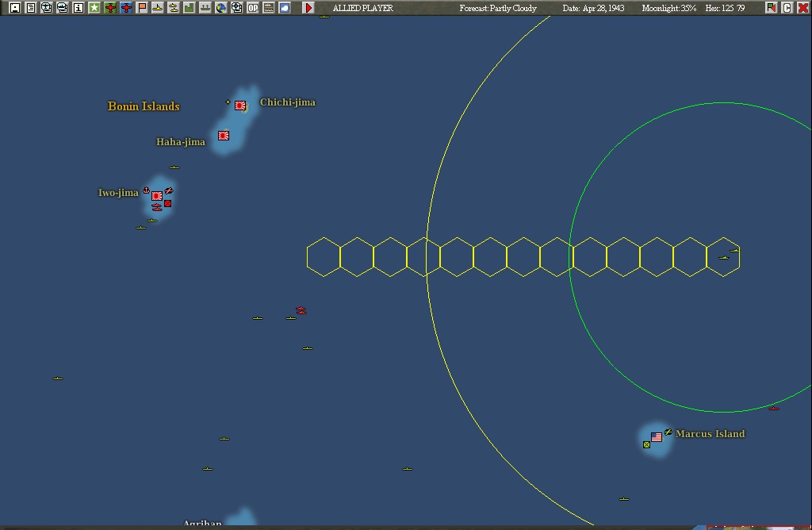This screenshot has width=812, height=530.
Task: Click the small yellow dot marker near Chichi-jima
Action: (228, 102)
